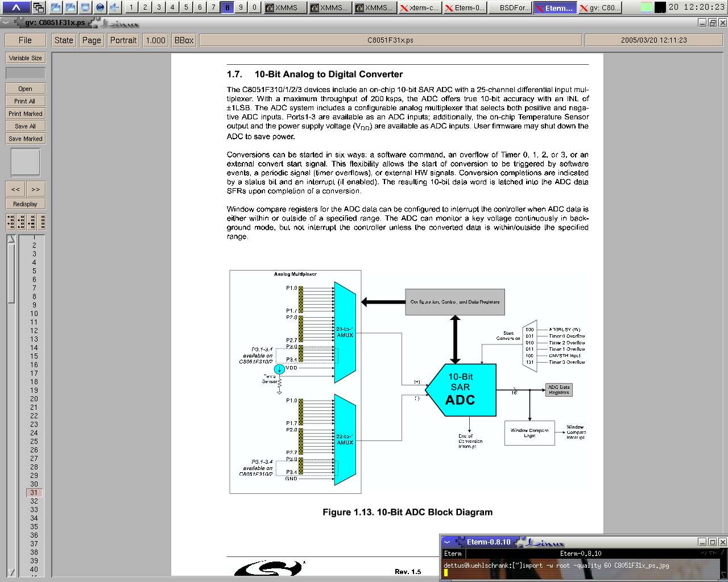The height and width of the screenshot is (582, 728).
Task: Switch to virtual desktop 9
Action: click(241, 7)
